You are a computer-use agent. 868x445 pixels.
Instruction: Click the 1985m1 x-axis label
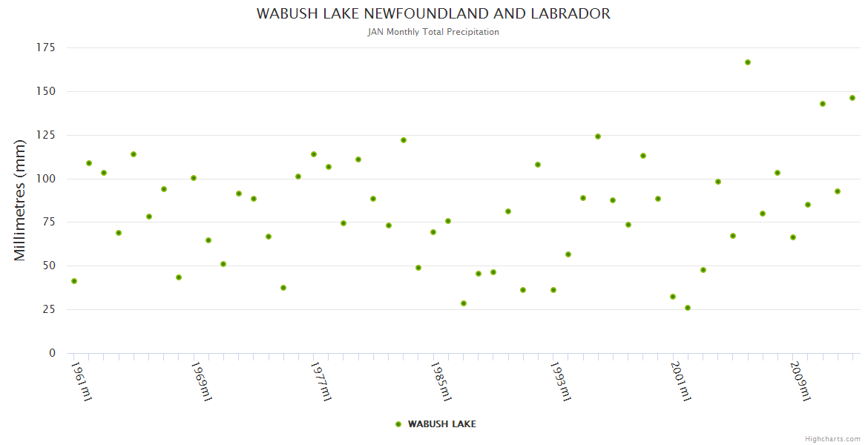441,380
